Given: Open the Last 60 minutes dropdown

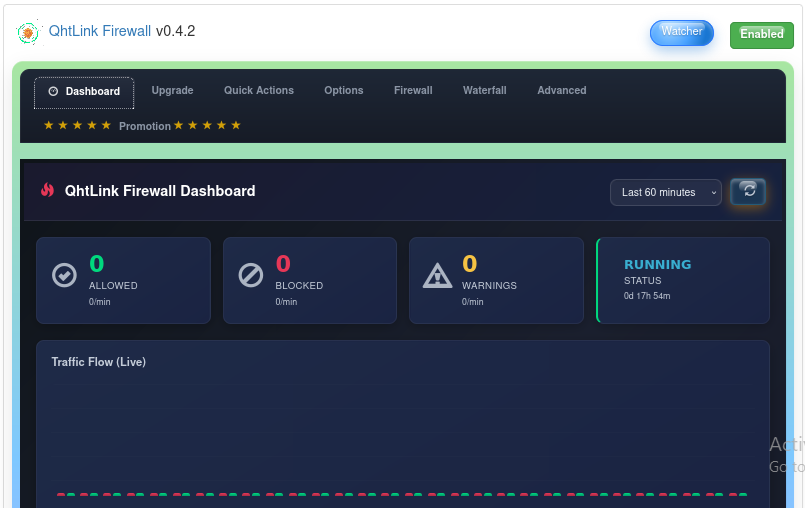Looking at the screenshot, I should (x=666, y=192).
